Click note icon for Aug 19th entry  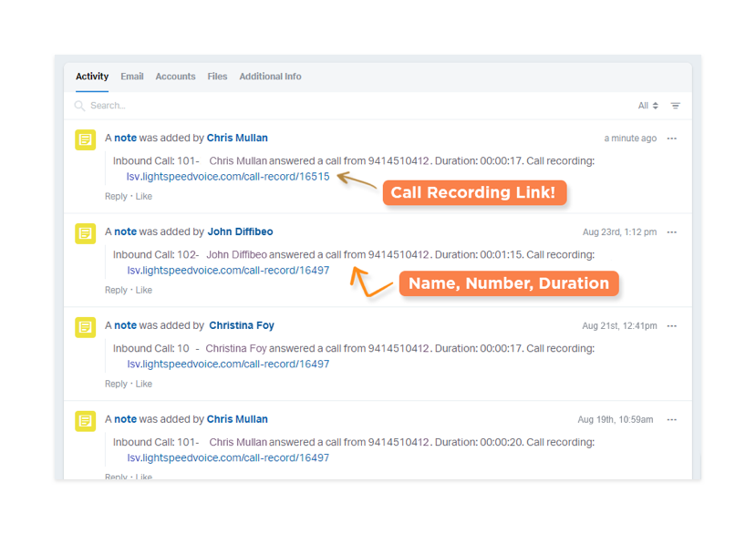pyautogui.click(x=86, y=421)
